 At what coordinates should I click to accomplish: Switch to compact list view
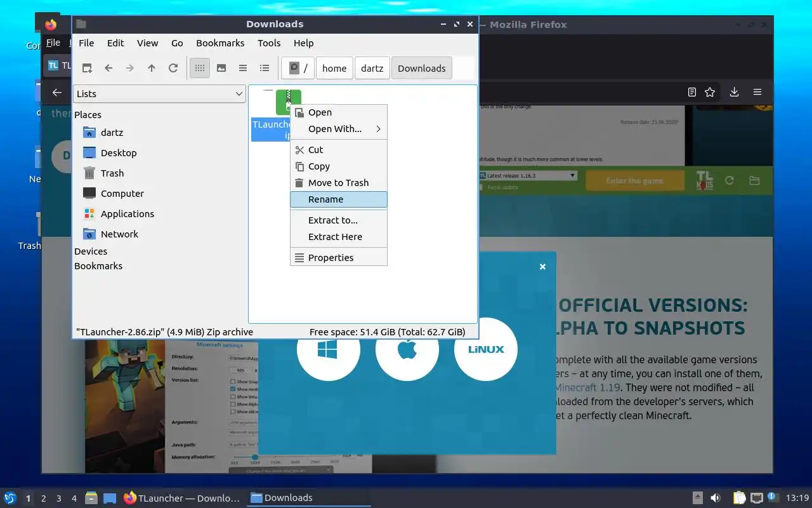click(243, 68)
